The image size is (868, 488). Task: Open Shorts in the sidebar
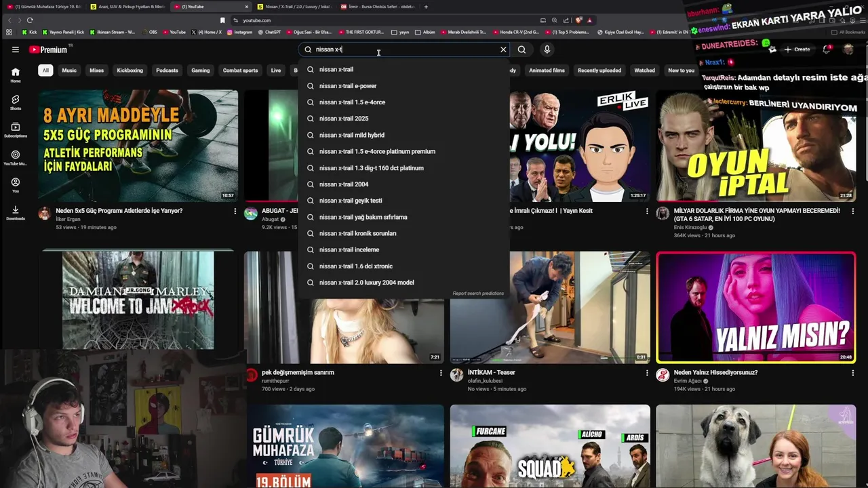(x=16, y=102)
